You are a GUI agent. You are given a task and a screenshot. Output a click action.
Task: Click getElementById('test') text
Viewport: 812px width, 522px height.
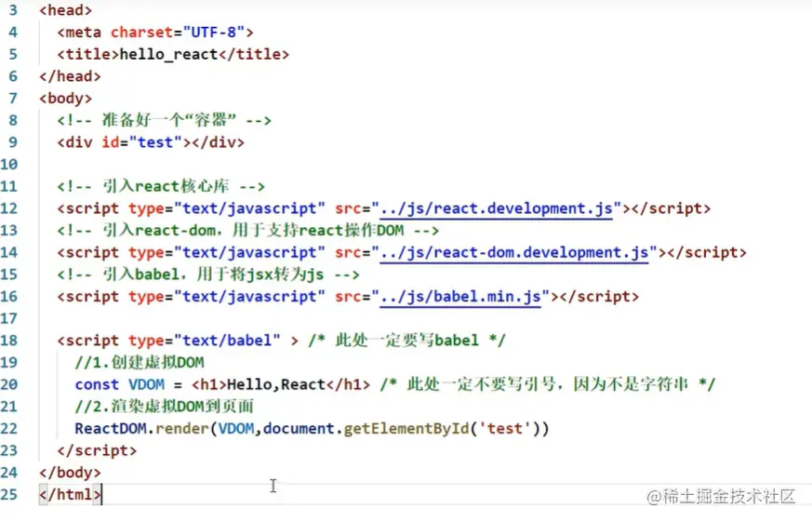(442, 429)
